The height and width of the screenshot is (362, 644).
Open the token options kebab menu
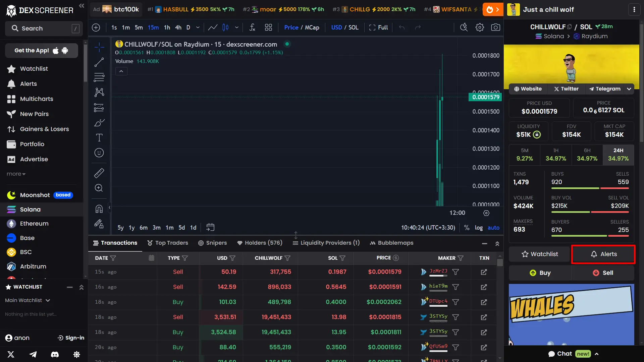[x=634, y=10]
